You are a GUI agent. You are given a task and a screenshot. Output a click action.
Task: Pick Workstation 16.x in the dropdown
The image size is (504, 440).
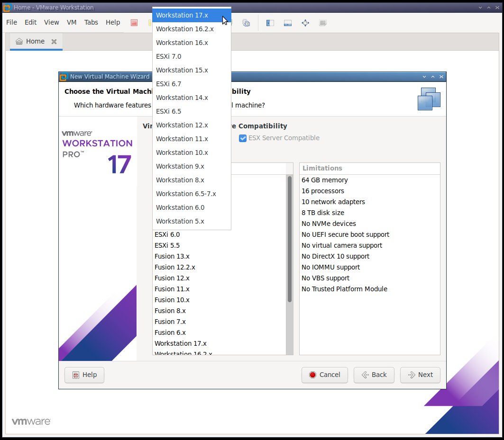(x=192, y=43)
